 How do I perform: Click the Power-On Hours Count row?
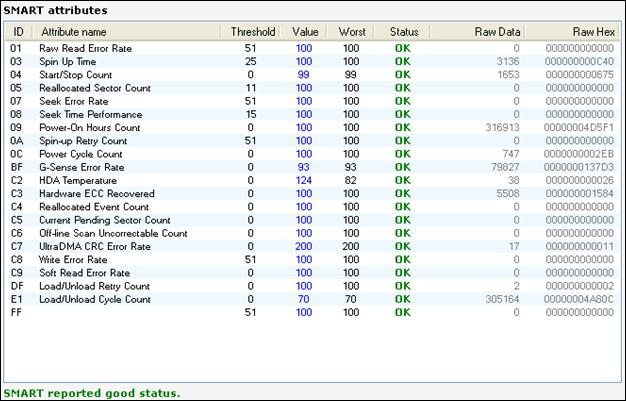[90, 127]
